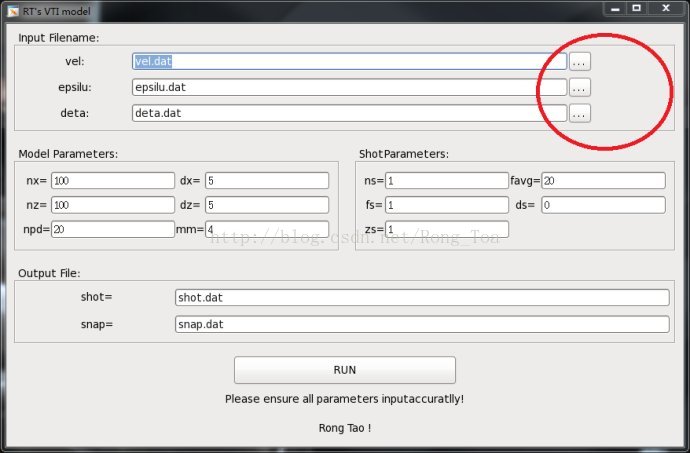Edit the shot= output file field

click(x=422, y=298)
